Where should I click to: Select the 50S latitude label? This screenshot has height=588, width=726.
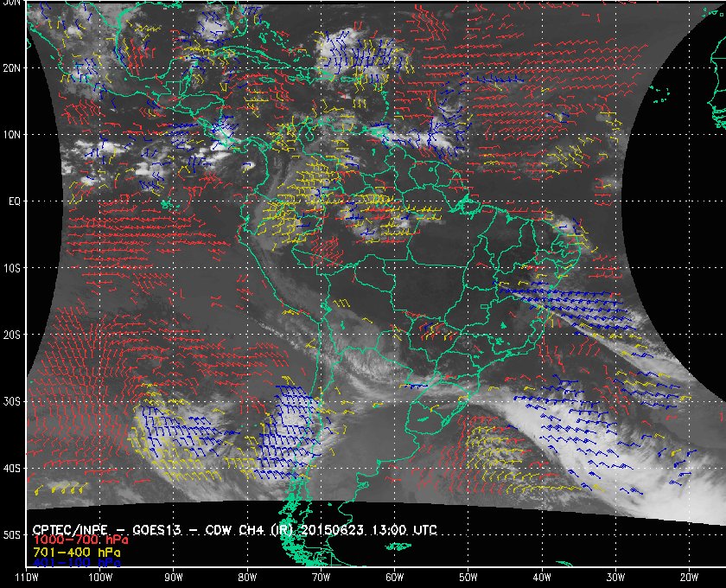pyautogui.click(x=12, y=535)
